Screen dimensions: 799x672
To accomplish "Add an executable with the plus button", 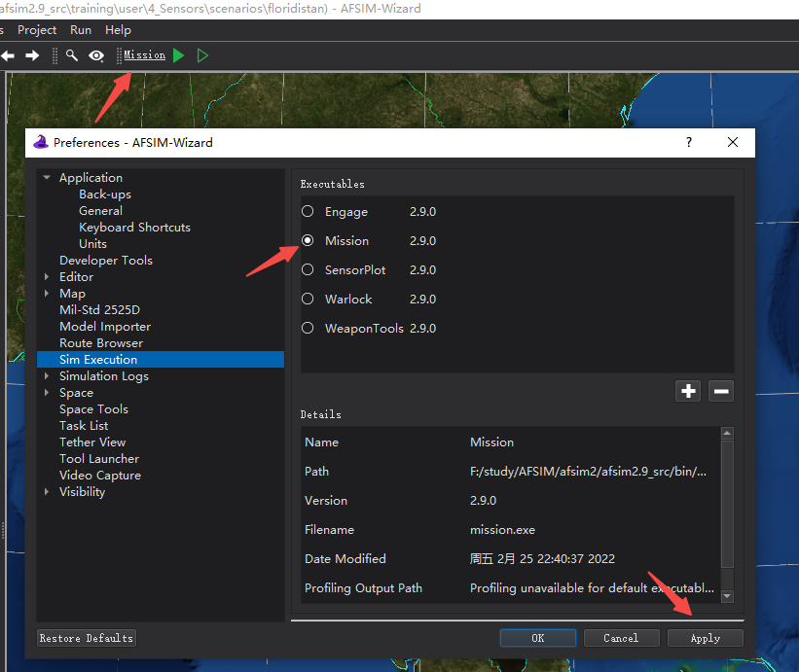I will 688,391.
